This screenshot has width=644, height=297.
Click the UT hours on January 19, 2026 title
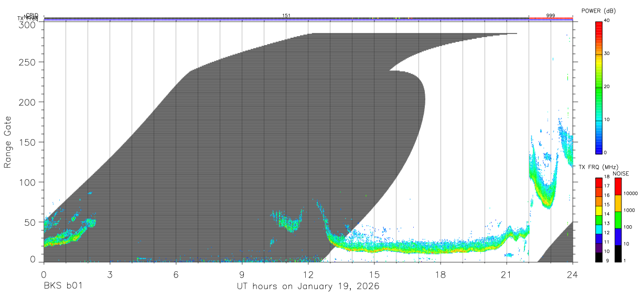(x=308, y=286)
